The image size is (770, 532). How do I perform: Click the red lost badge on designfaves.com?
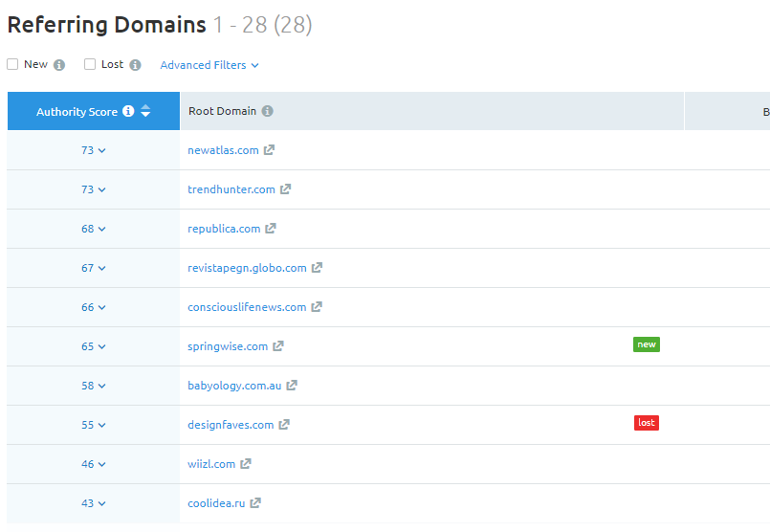(647, 423)
